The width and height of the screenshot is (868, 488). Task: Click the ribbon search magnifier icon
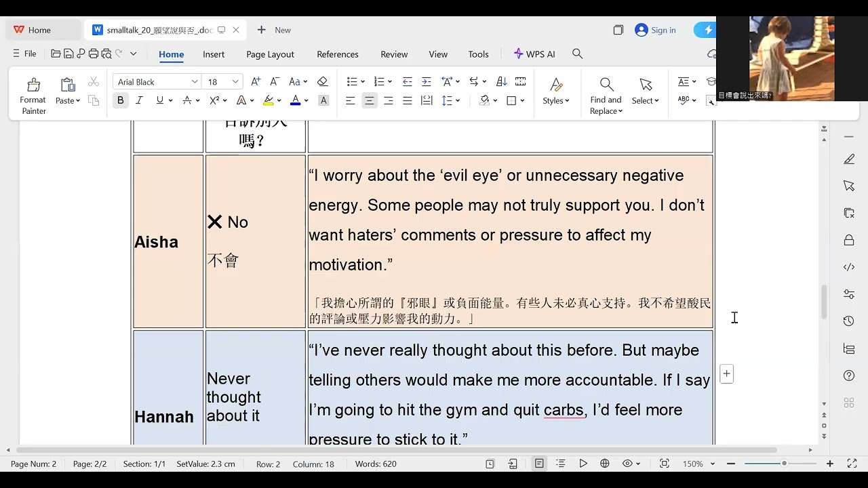coord(577,54)
